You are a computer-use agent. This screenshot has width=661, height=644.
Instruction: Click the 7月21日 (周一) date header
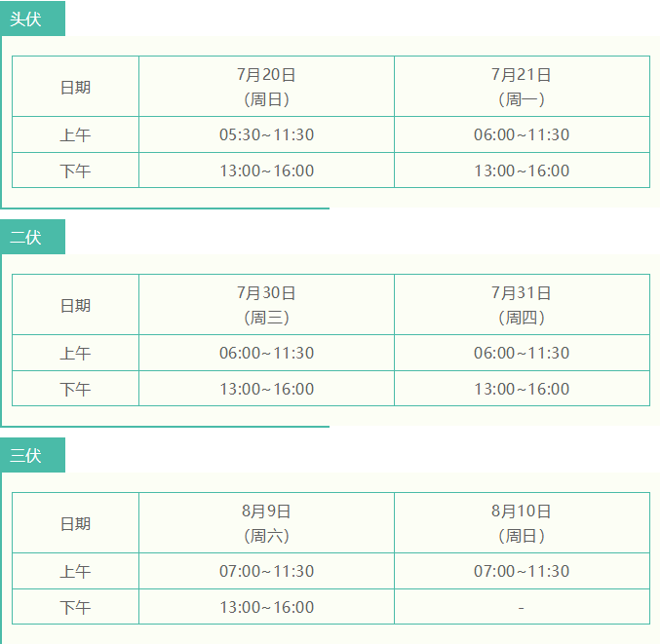pos(522,87)
